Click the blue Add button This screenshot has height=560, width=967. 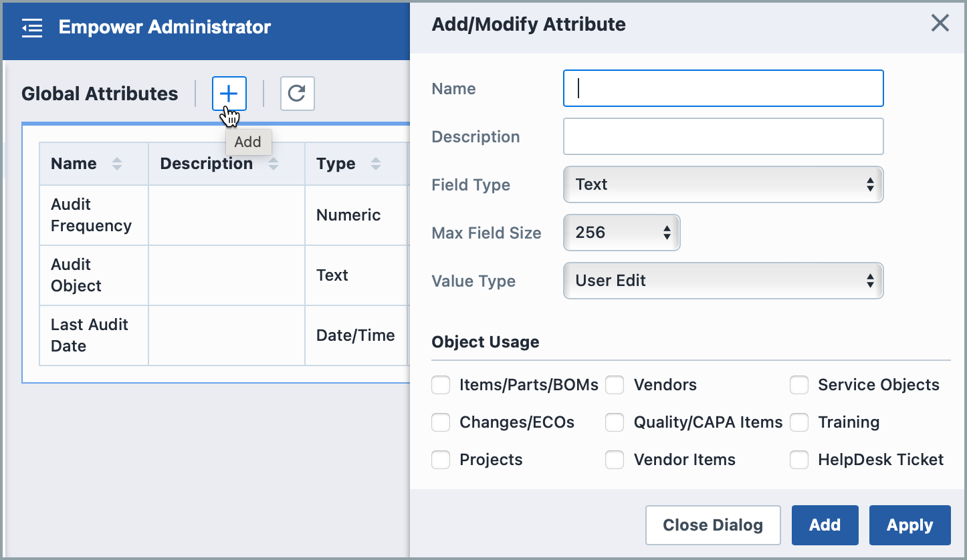pyautogui.click(x=825, y=525)
